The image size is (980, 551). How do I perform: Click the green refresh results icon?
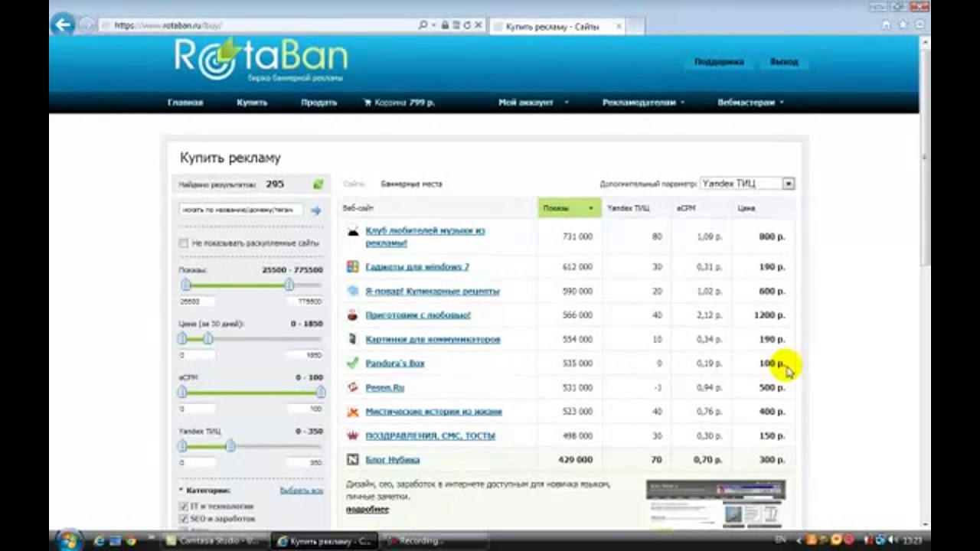coord(318,184)
